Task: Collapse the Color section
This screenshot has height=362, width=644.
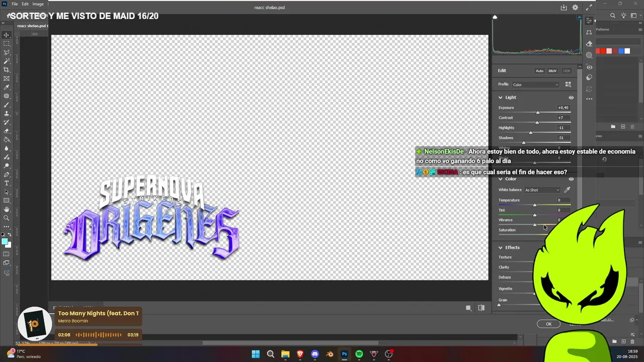Action: coord(501,179)
